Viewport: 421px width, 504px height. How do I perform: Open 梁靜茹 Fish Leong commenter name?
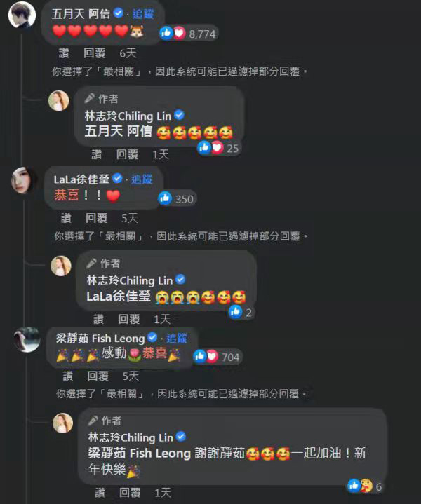100,338
